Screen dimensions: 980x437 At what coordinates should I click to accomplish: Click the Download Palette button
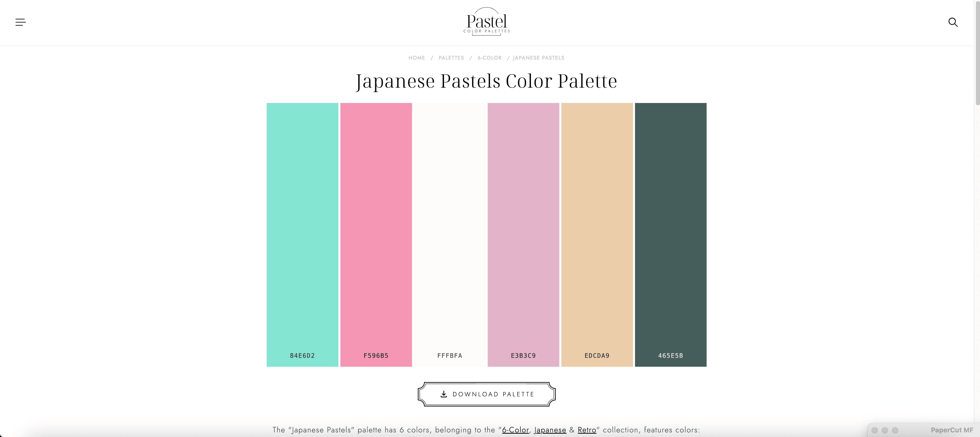pyautogui.click(x=487, y=394)
